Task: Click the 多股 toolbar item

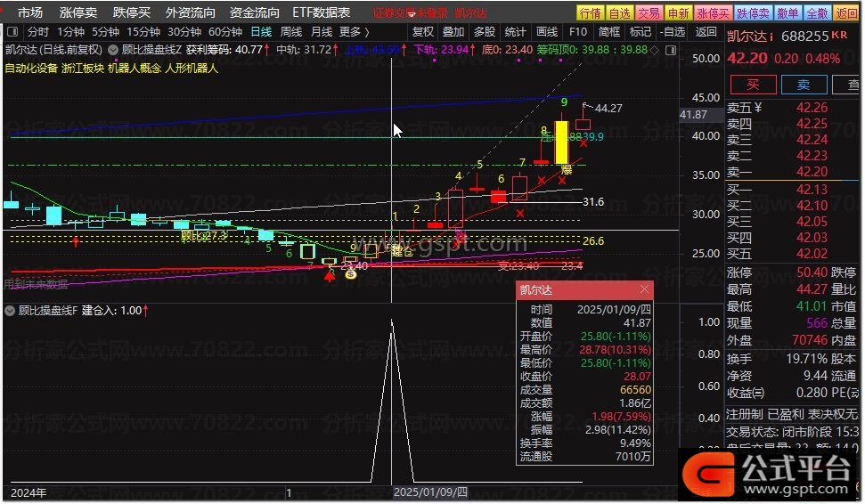Action: click(x=485, y=32)
